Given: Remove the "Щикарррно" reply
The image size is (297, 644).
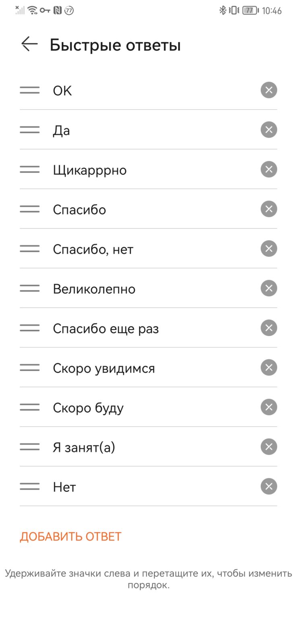Looking at the screenshot, I should pos(269,169).
